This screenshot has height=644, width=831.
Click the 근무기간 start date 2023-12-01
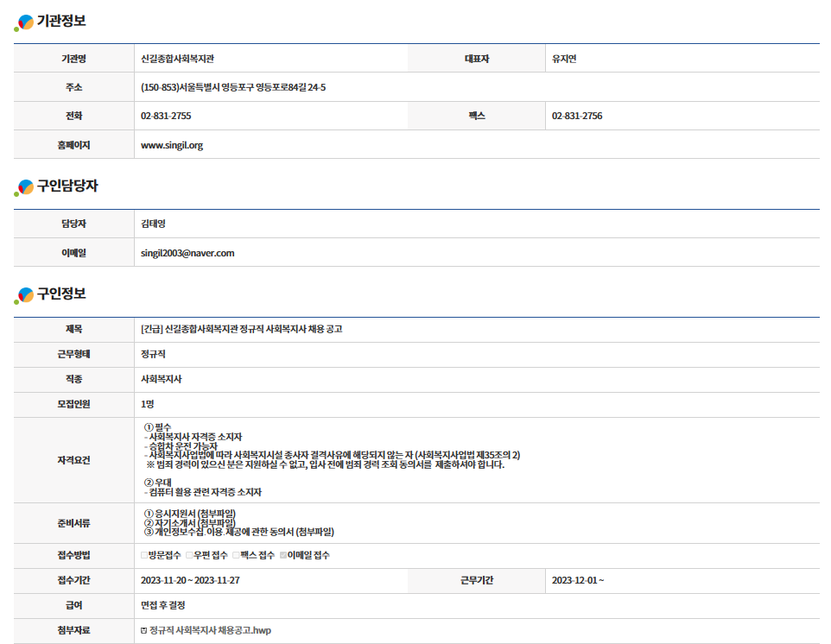tap(577, 580)
